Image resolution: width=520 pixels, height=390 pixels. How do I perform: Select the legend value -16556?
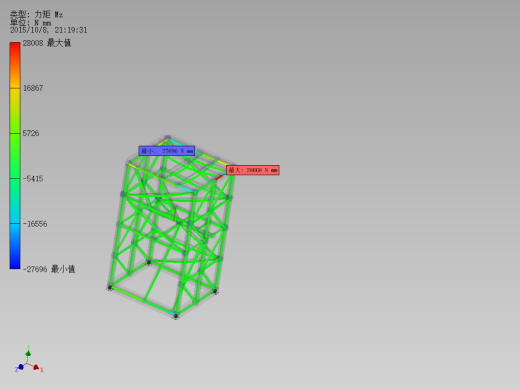click(35, 224)
